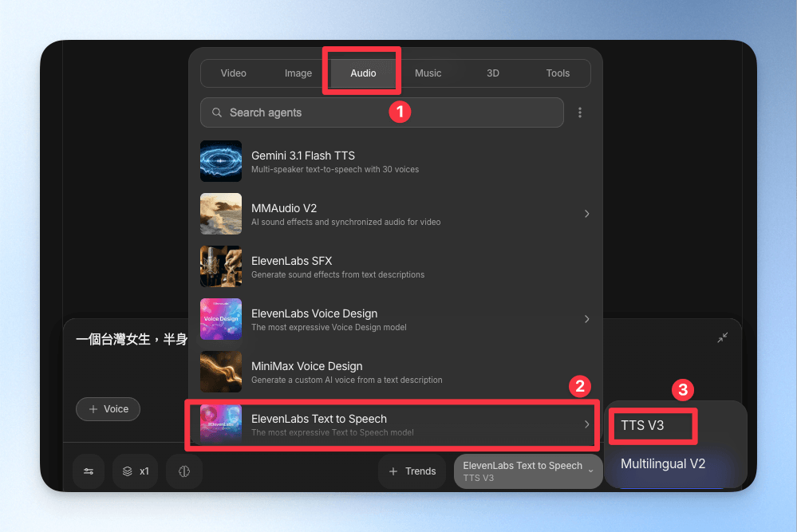Select MiniMax Voice Design agent
This screenshot has width=797, height=532.
point(395,372)
